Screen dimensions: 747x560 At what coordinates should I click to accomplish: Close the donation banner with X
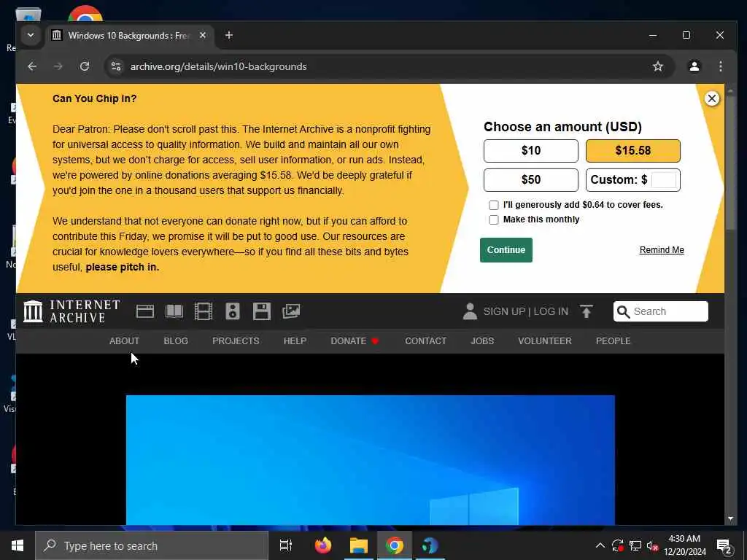point(712,98)
